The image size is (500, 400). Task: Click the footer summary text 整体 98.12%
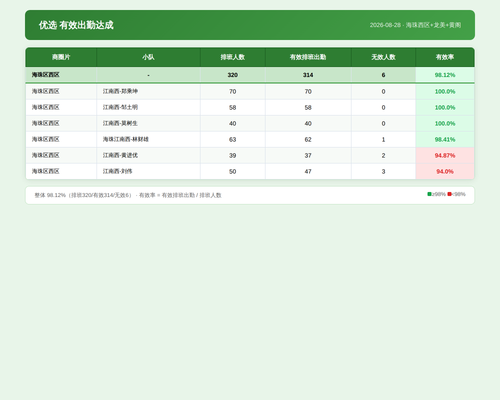[50, 195]
